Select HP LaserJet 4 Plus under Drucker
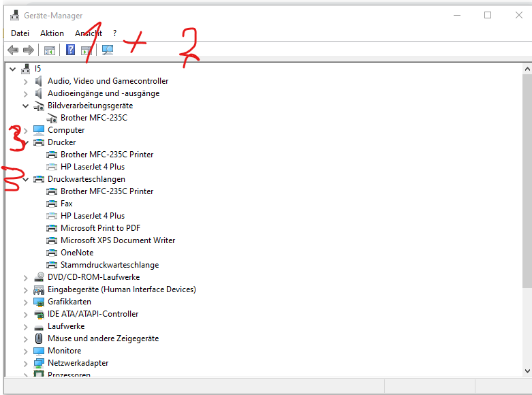This screenshot has width=532, height=395. [x=93, y=167]
